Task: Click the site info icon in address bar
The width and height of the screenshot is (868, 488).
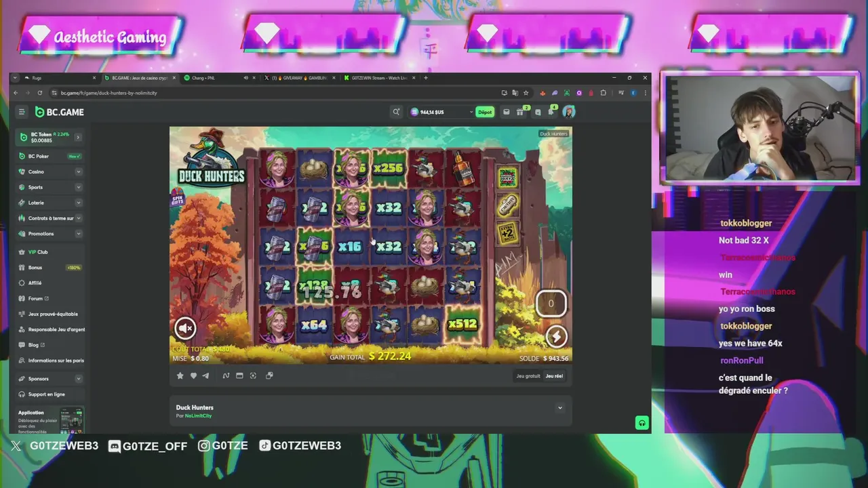Action: pos(54,93)
